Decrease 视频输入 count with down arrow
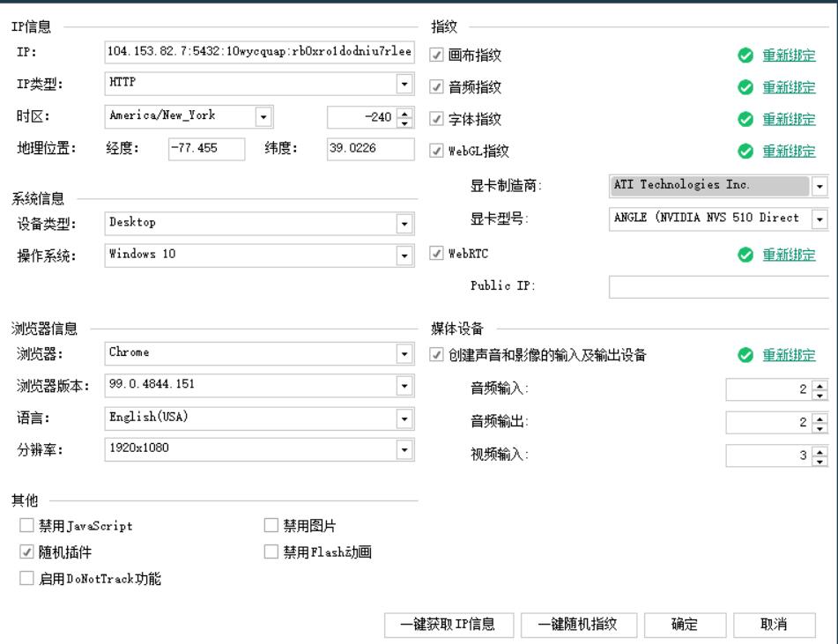 [819, 462]
